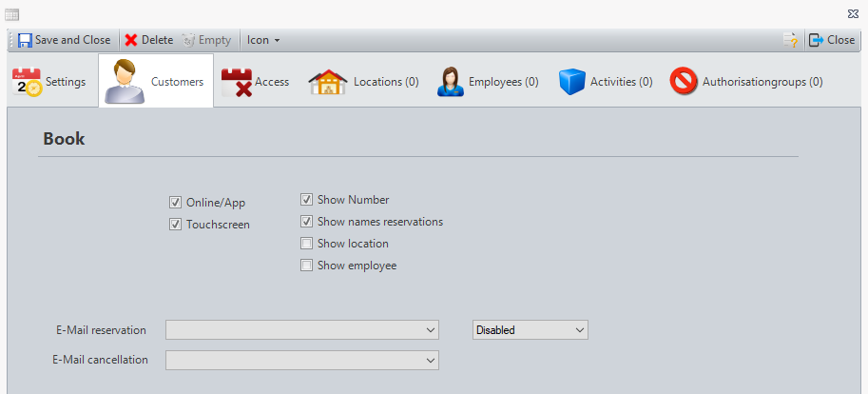Open the Disabled combo box
Image resolution: width=868 pixels, height=394 pixels.
tap(579, 330)
